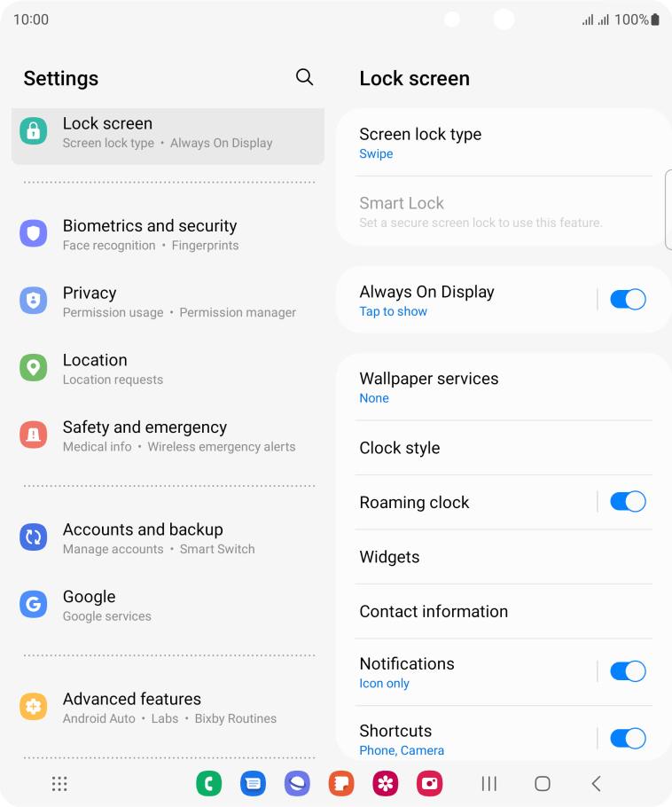Open the Samsung Notes taskbar icon
The height and width of the screenshot is (807, 672).
[x=341, y=783]
